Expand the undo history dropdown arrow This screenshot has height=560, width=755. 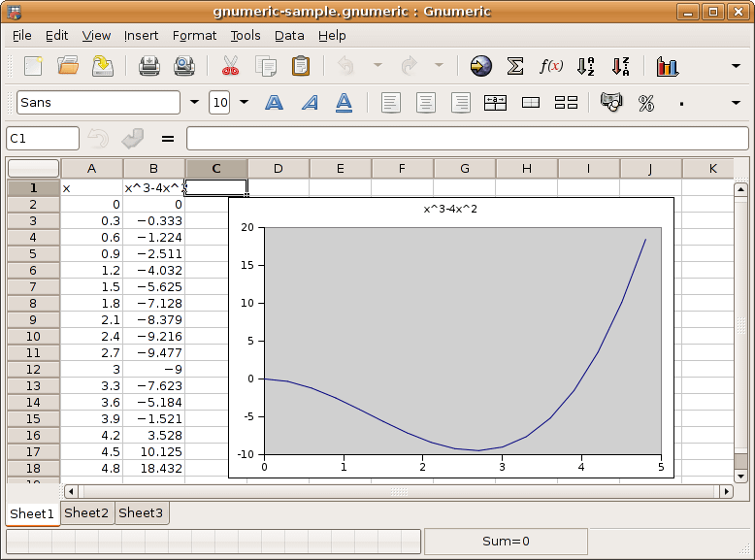(377, 66)
